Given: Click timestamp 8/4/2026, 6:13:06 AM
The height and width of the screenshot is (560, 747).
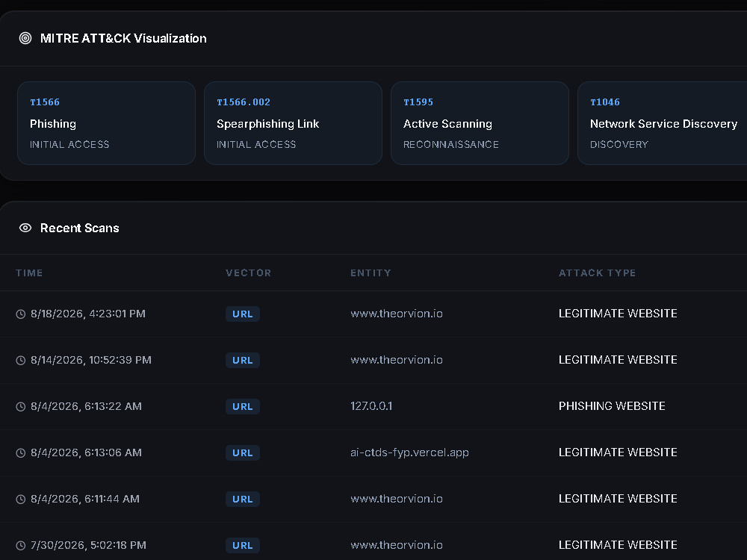Looking at the screenshot, I should click(x=86, y=452).
